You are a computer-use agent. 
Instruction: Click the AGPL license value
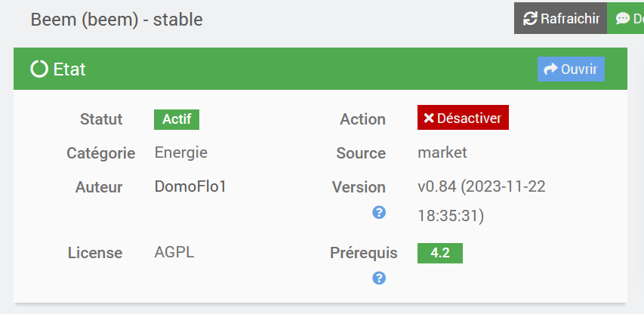[x=174, y=252]
